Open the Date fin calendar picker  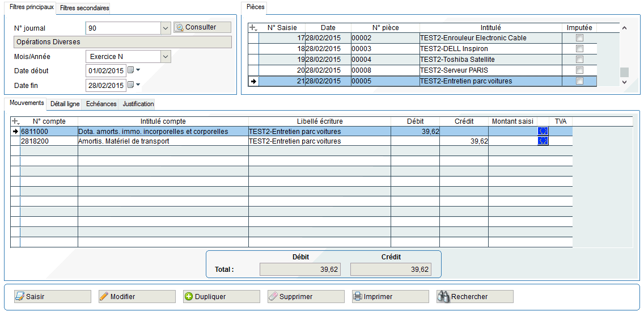point(131,85)
